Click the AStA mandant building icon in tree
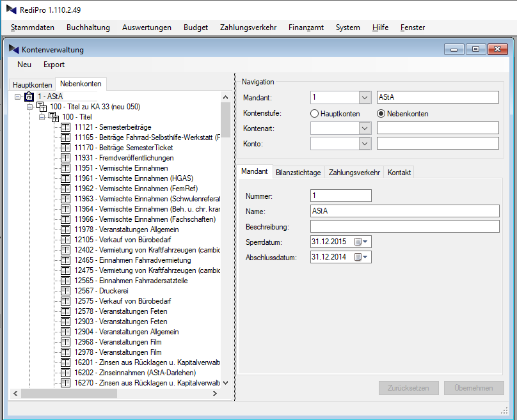This screenshot has width=517, height=420. coord(29,97)
